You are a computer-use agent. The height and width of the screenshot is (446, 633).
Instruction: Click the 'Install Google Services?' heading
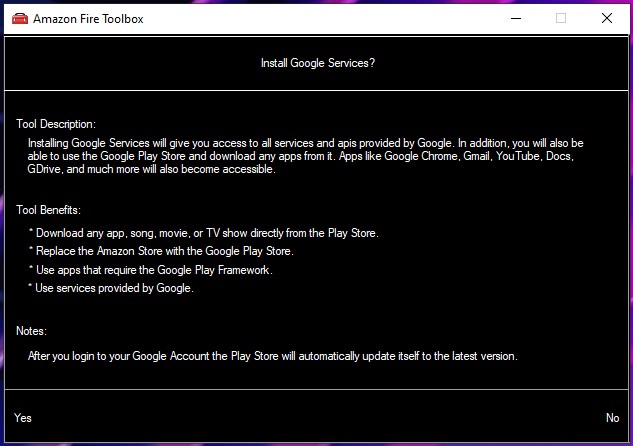(x=317, y=63)
